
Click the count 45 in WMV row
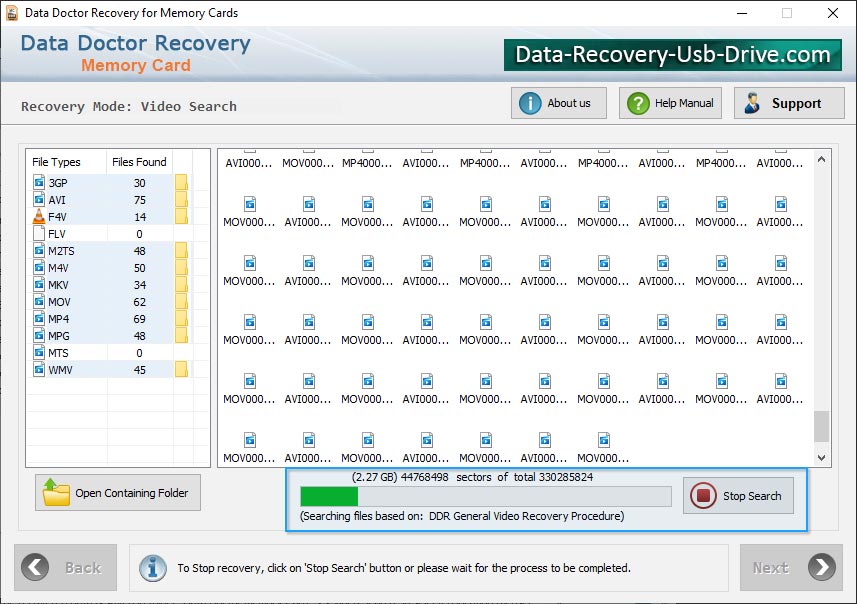[139, 370]
